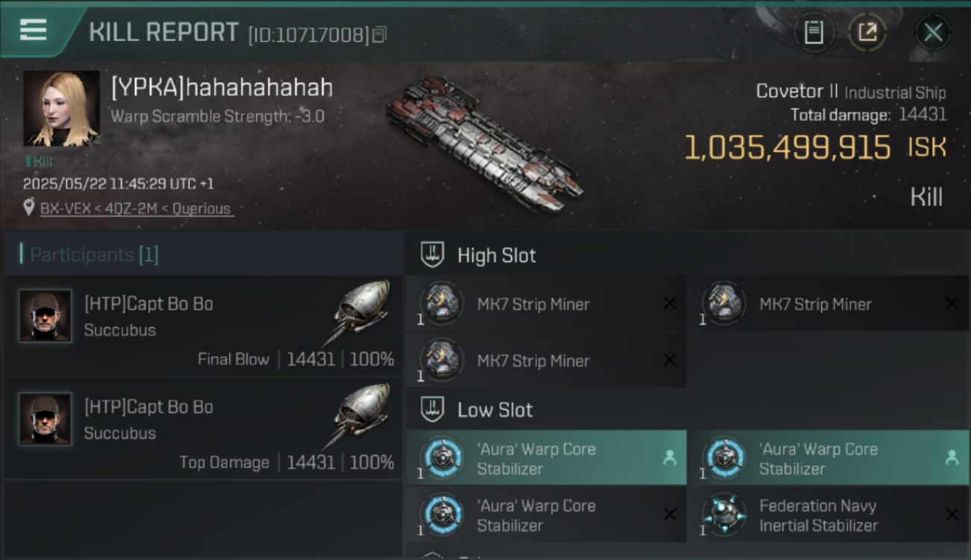Select the second highlighted 'Aura' Warp Core Stabilizer
971x560 pixels.
pos(828,458)
